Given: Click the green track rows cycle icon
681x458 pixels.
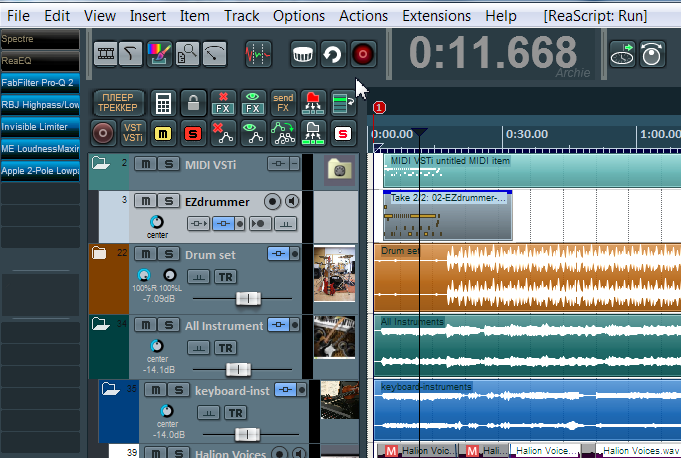Looking at the screenshot, I should point(343,103).
